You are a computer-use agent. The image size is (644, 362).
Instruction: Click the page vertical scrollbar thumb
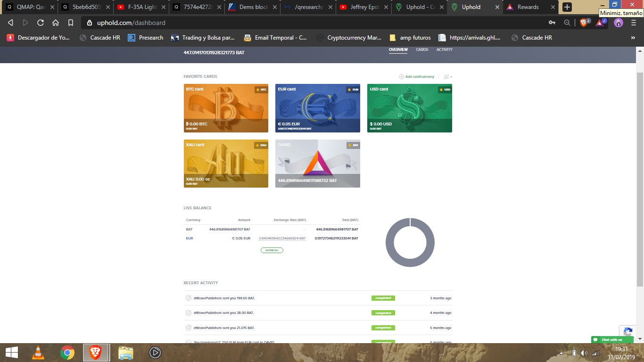640,179
